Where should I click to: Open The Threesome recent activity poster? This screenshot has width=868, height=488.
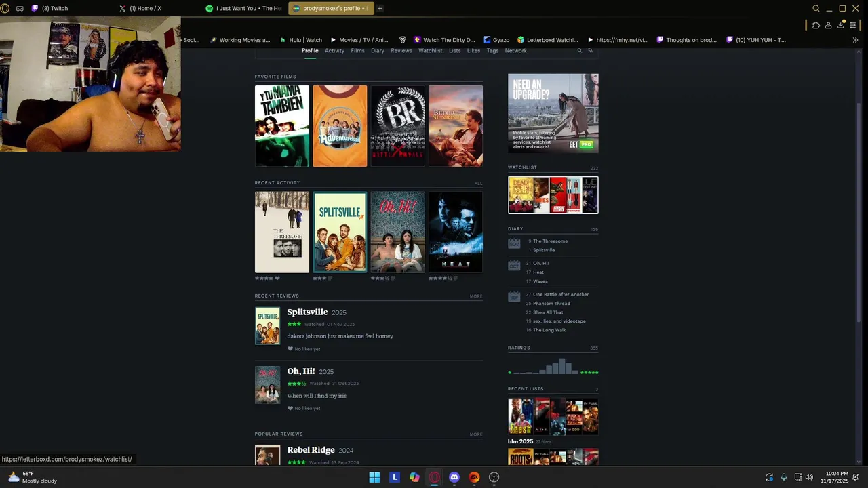282,232
